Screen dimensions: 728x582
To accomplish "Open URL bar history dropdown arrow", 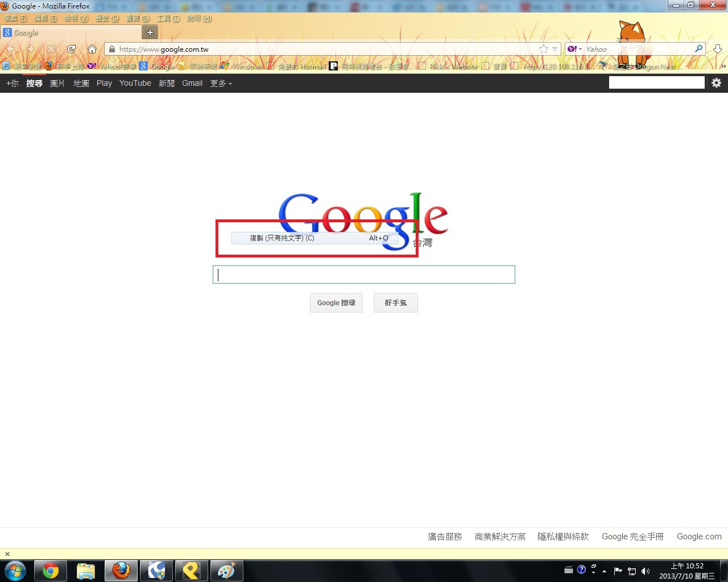I will pos(555,49).
